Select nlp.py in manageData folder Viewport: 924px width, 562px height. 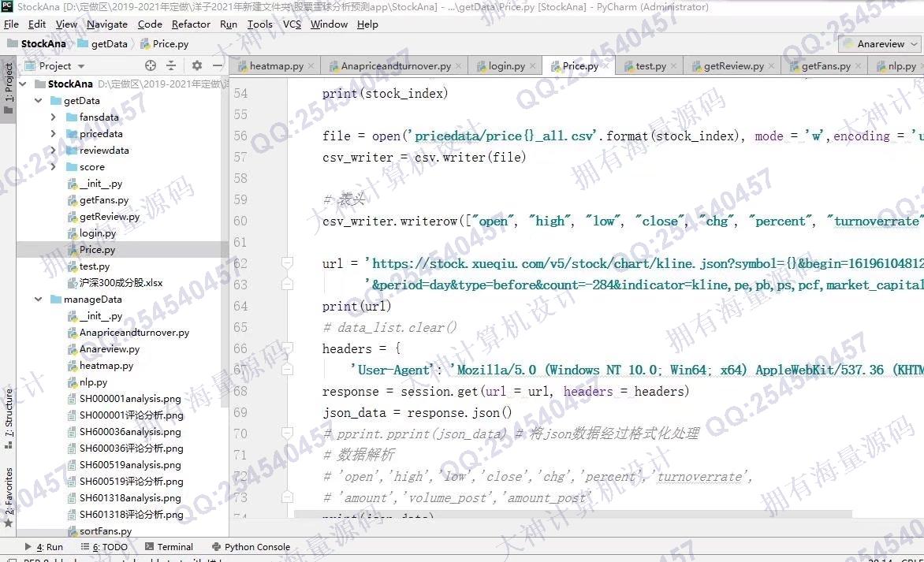coord(93,381)
